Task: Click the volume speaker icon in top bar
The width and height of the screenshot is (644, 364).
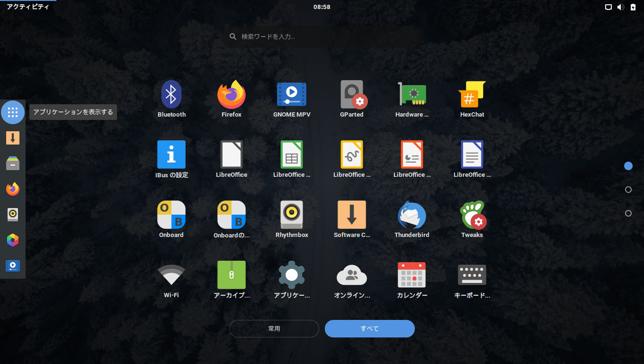Action: pos(621,7)
